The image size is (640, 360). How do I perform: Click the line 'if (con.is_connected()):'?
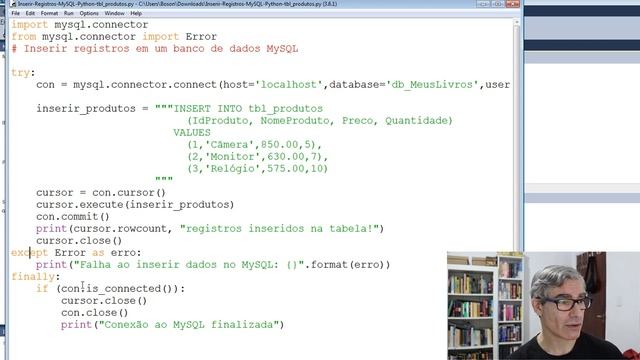111,289
